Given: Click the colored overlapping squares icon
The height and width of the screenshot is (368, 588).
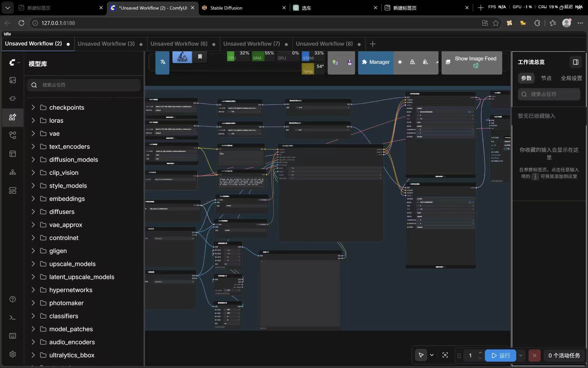Looking at the screenshot, I should point(335,62).
